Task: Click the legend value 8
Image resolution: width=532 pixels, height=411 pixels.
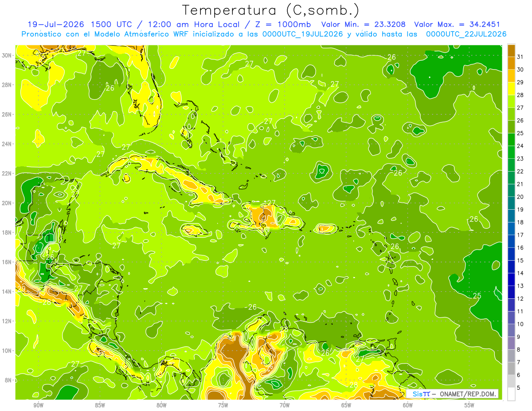Action: pyautogui.click(x=518, y=350)
